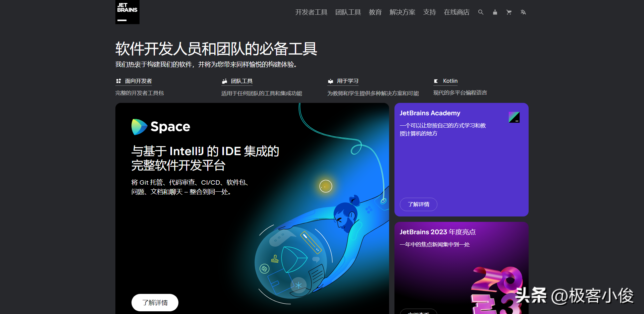Click the Space logo icon
The image size is (644, 314).
(x=139, y=127)
